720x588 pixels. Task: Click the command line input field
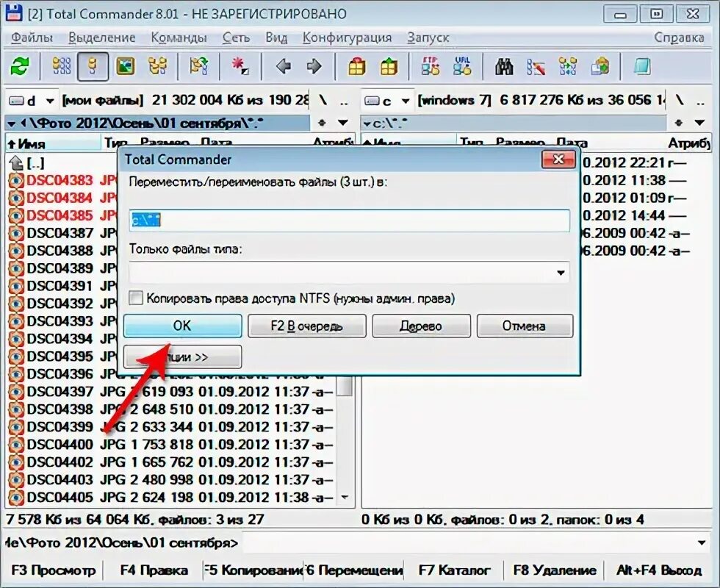[467, 543]
